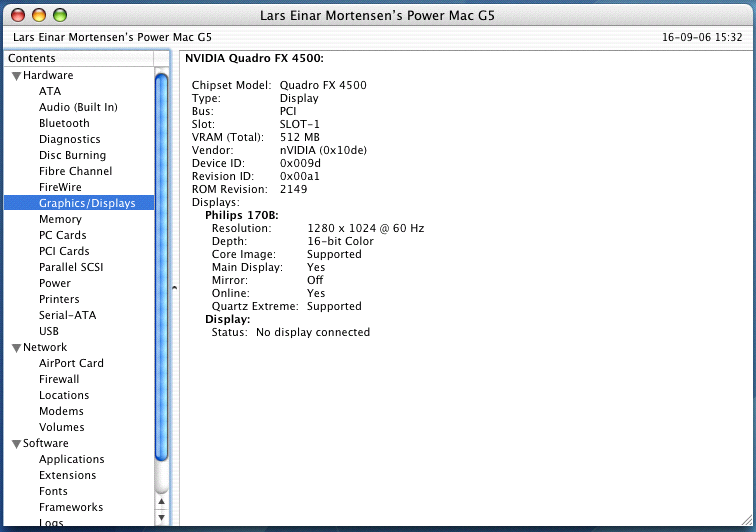Viewport: 756px width, 532px height.
Task: Select Power in the Hardware list
Action: click(x=54, y=283)
